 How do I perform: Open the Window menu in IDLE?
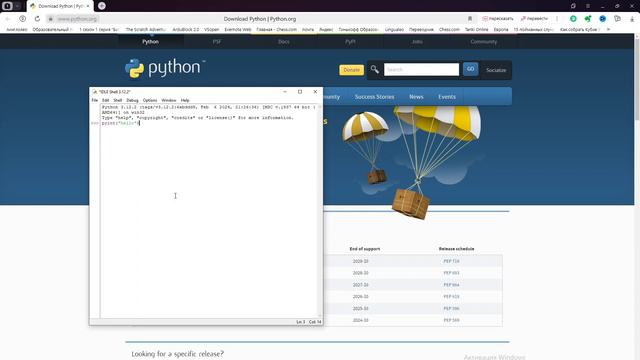point(169,100)
